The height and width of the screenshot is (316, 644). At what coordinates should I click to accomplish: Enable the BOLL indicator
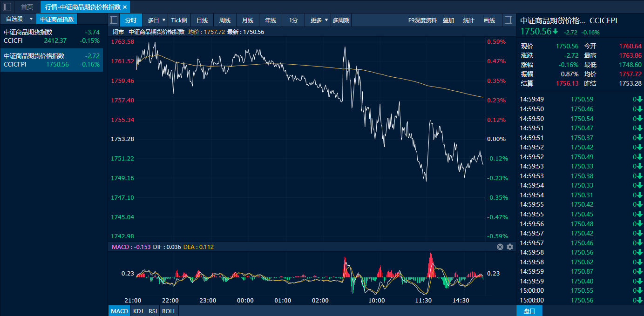click(169, 311)
